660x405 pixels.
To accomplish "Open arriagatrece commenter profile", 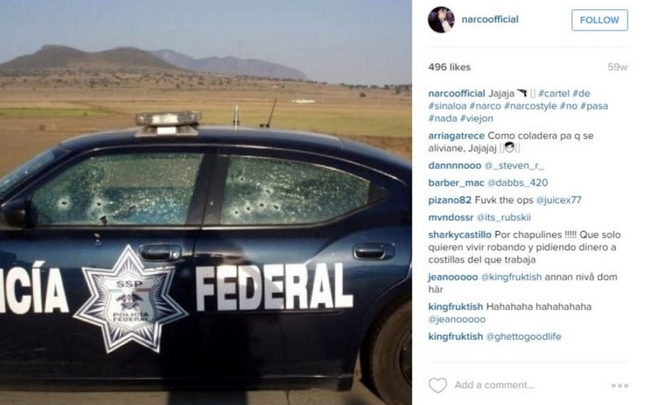I will pos(456,136).
